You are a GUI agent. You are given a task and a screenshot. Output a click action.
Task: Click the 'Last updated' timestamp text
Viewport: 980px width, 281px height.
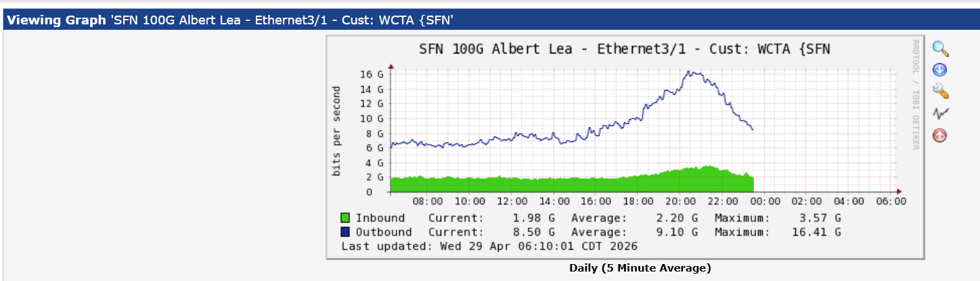(x=484, y=246)
